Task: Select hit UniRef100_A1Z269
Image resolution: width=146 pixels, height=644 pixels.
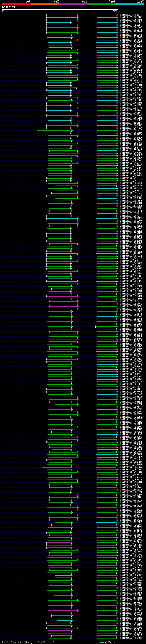Action: [x=131, y=37]
